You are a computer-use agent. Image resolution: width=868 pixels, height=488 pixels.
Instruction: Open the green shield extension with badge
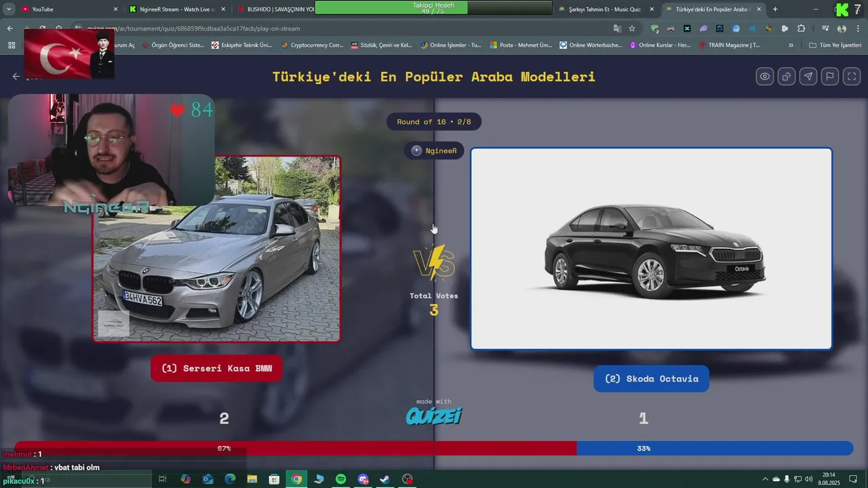(x=654, y=28)
